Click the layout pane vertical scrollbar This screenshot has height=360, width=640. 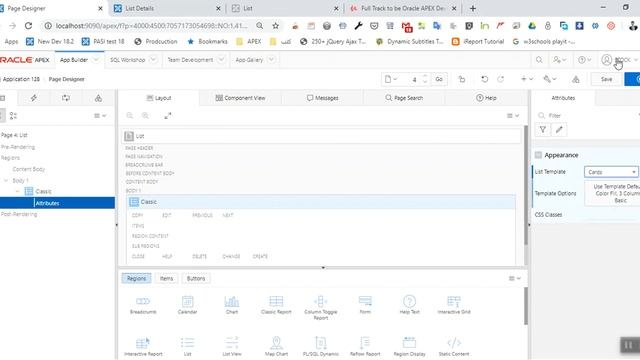(526, 184)
